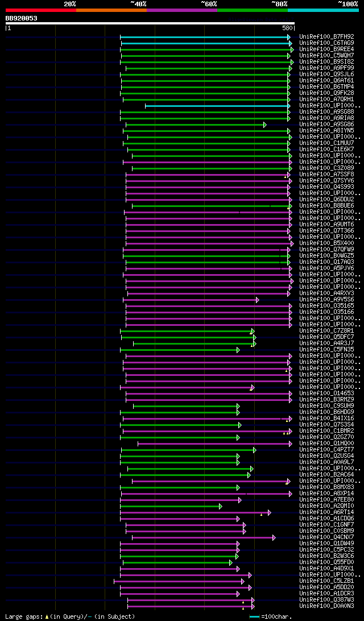Select the UniRef100_C1MUU7 label
This screenshot has width=364, height=621.
coord(327,143)
